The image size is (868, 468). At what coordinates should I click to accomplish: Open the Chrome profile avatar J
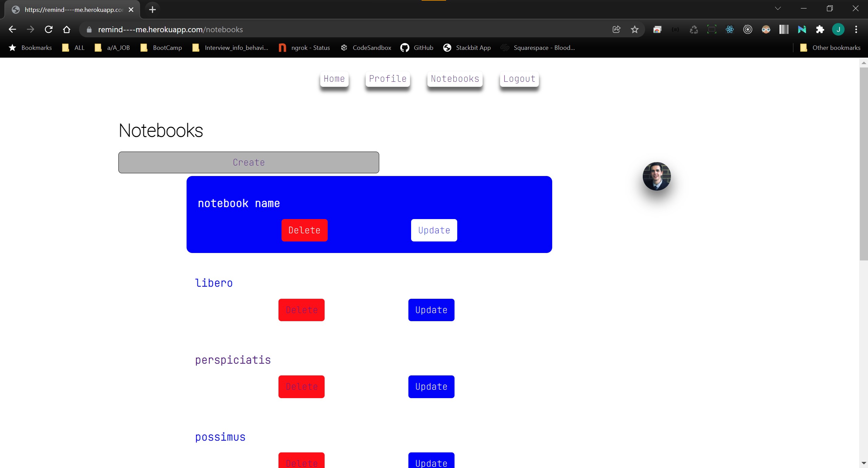click(x=838, y=30)
